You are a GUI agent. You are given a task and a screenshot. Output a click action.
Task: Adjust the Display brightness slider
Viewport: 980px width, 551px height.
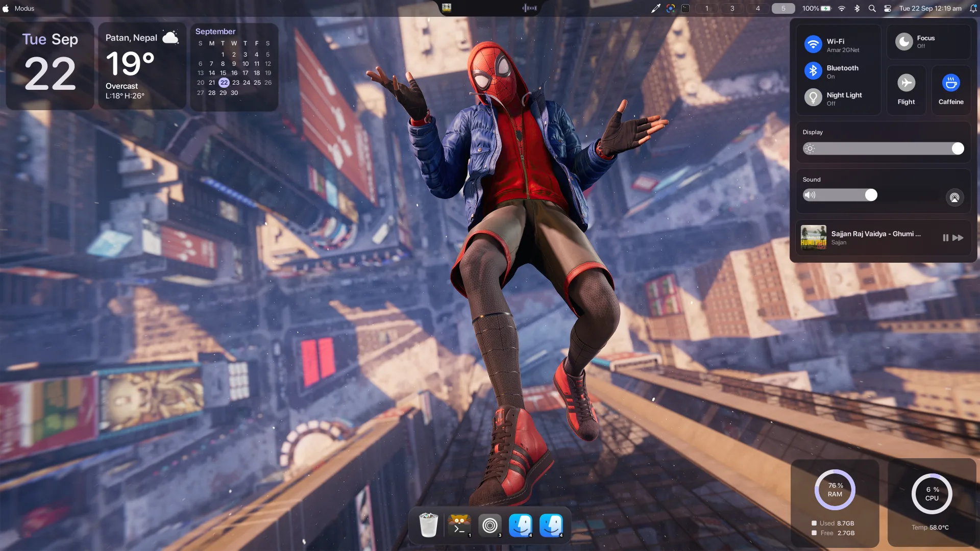click(x=884, y=148)
